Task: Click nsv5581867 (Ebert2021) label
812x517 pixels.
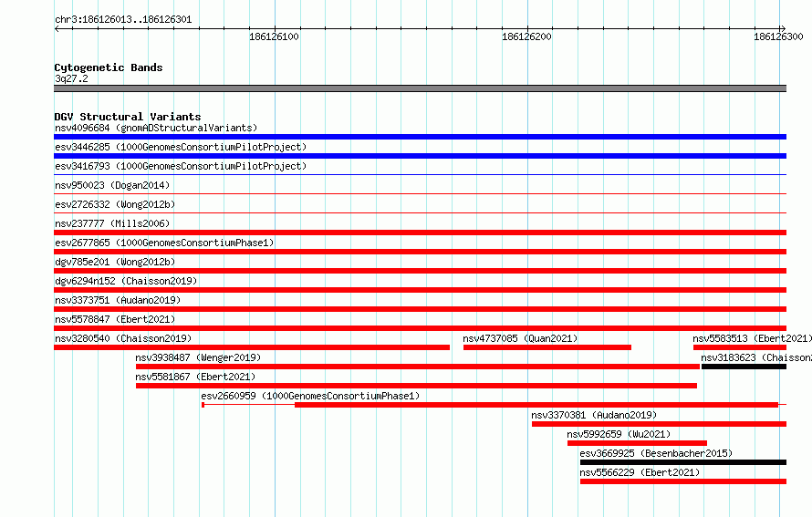Action: click(195, 377)
